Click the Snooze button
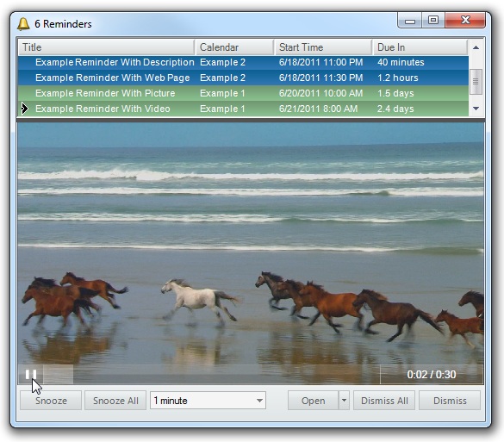This screenshot has width=504, height=442. tap(51, 401)
